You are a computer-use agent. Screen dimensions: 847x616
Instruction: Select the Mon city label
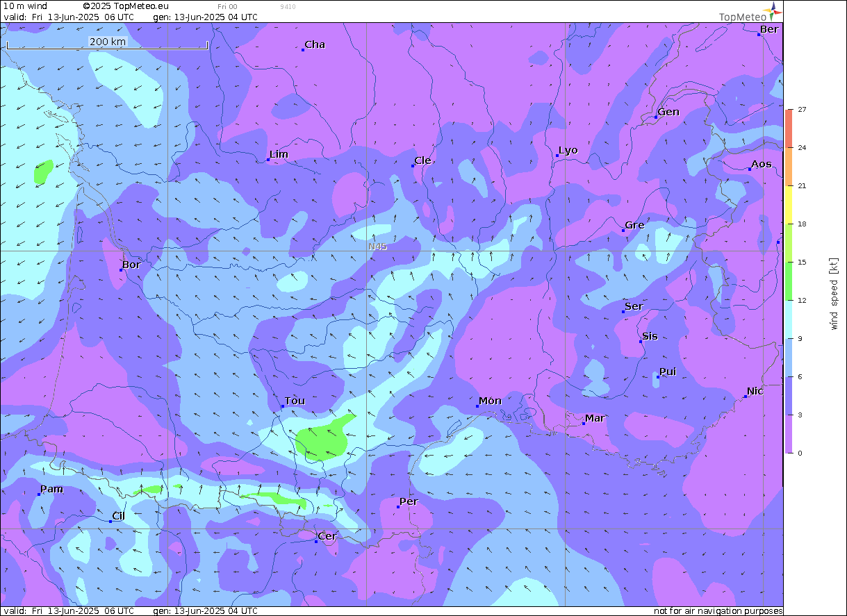(491, 401)
